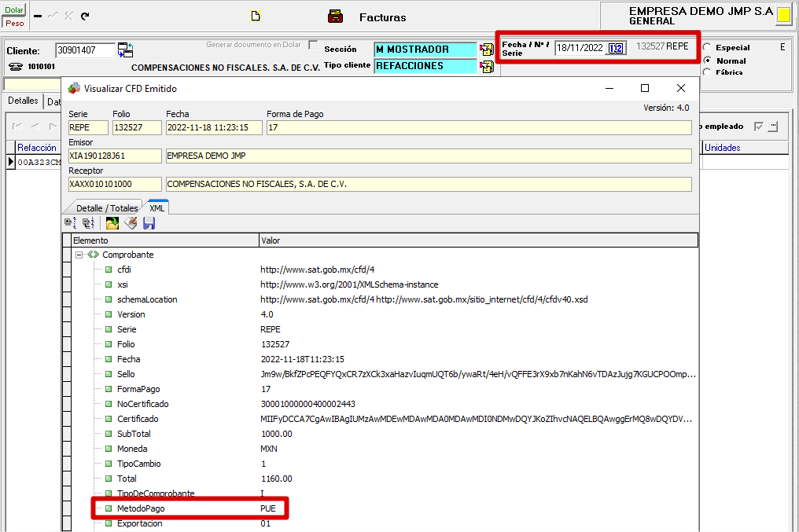Click the telephone icon beside 1010101

click(16, 67)
